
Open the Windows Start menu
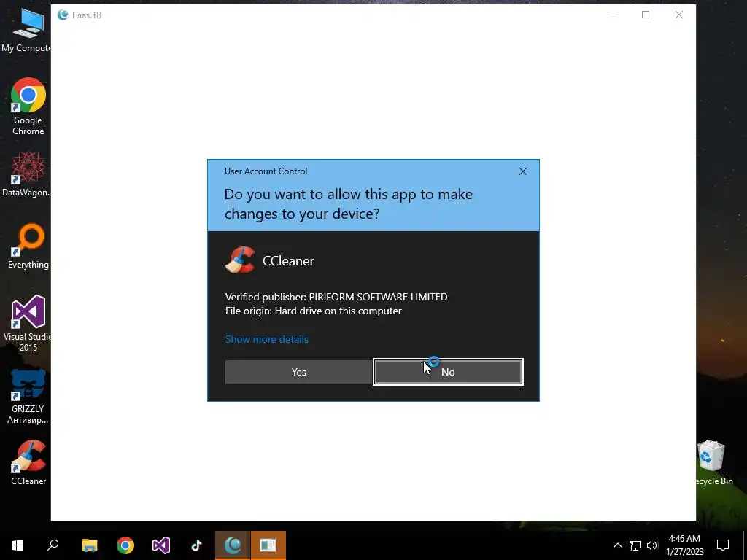[18, 545]
